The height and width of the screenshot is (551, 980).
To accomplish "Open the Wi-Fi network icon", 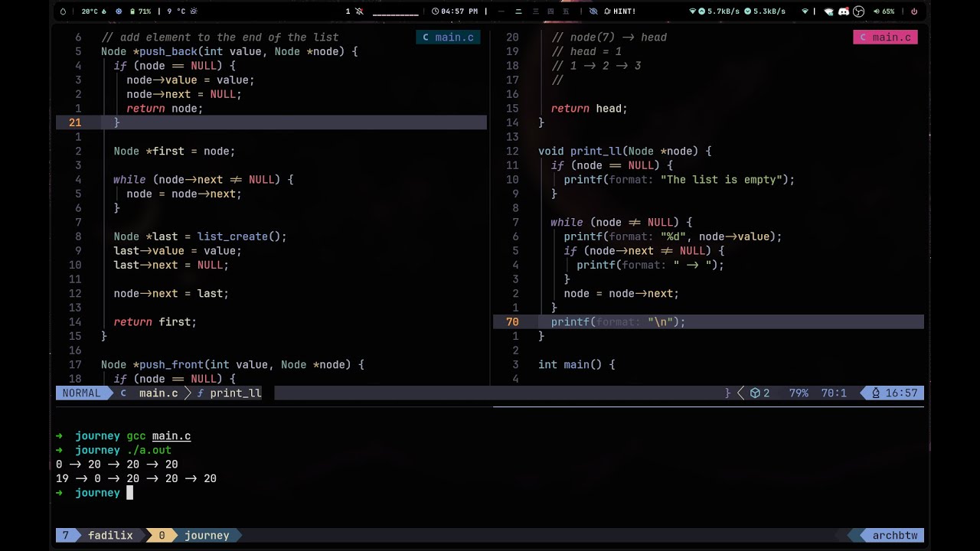I will point(805,11).
